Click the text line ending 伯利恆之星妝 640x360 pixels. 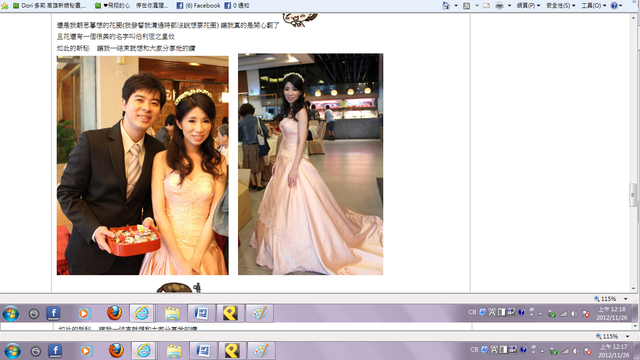(116, 37)
